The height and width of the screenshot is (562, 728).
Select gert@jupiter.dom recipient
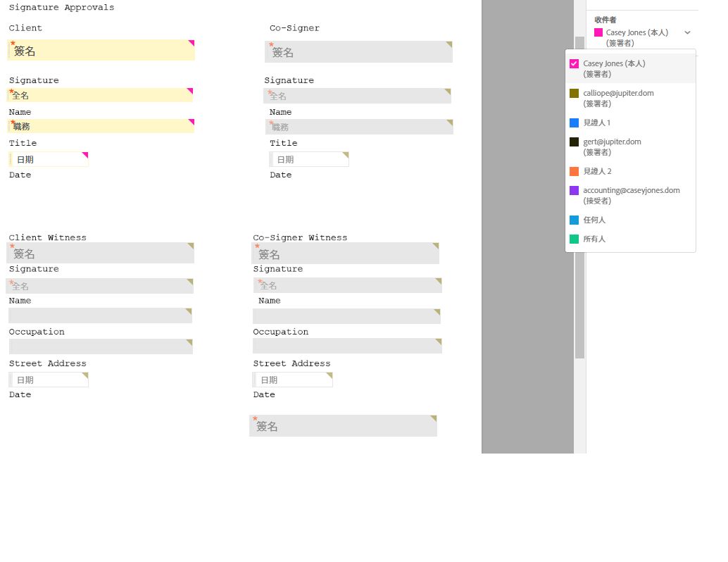[x=631, y=146]
